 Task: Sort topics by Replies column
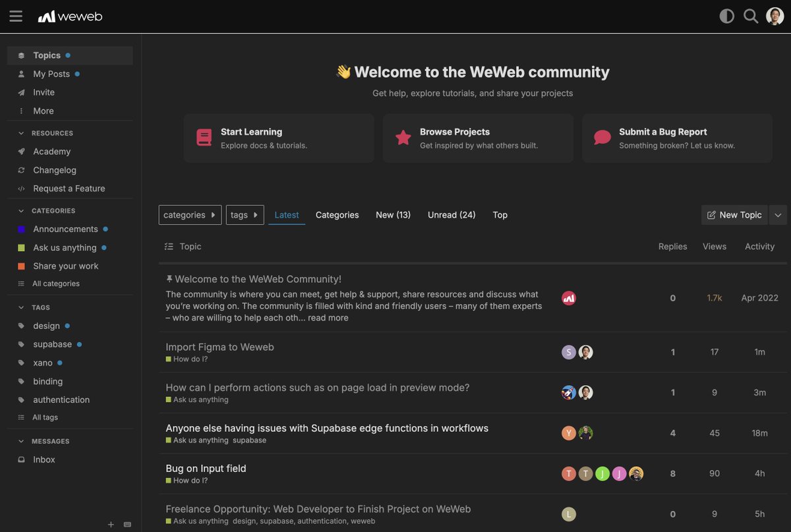pyautogui.click(x=672, y=247)
